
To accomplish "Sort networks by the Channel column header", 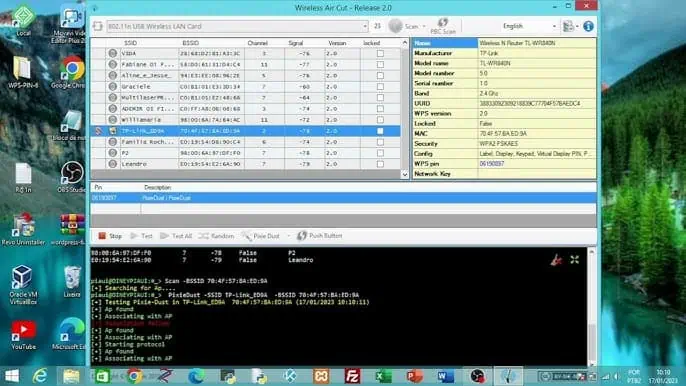I will (257, 43).
